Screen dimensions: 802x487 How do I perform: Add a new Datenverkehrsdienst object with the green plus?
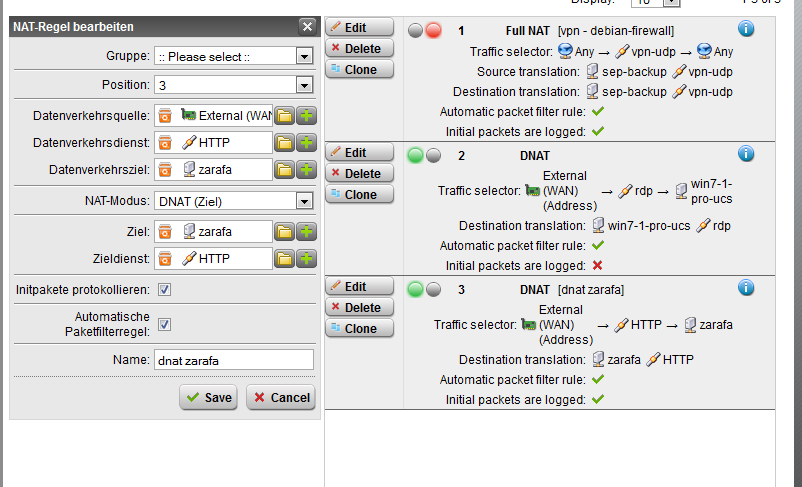coord(306,143)
